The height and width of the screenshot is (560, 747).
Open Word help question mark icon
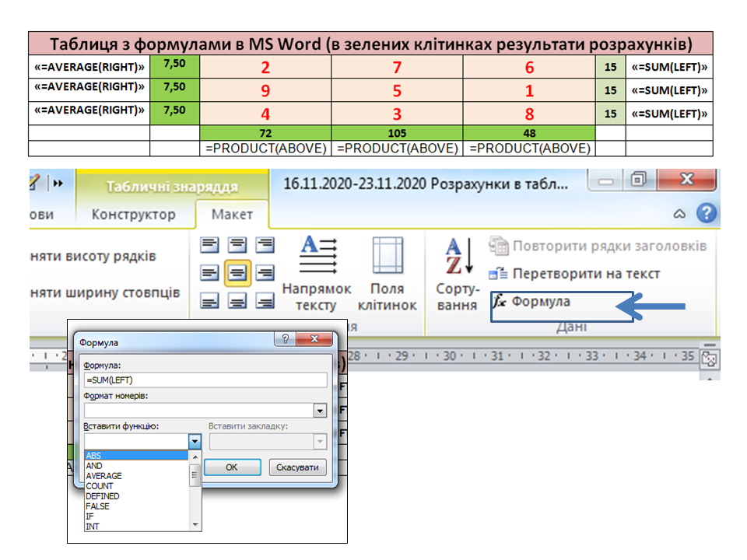point(707,213)
